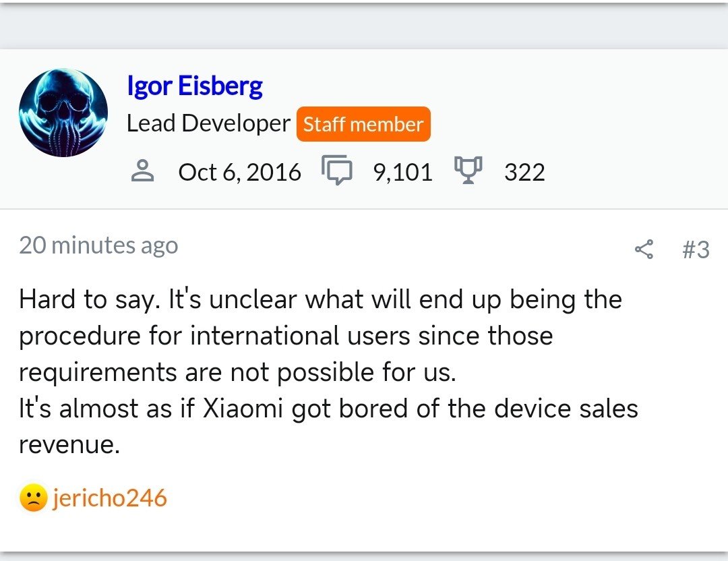This screenshot has width=728, height=561.
Task: Share this post using the share icon
Action: (644, 249)
